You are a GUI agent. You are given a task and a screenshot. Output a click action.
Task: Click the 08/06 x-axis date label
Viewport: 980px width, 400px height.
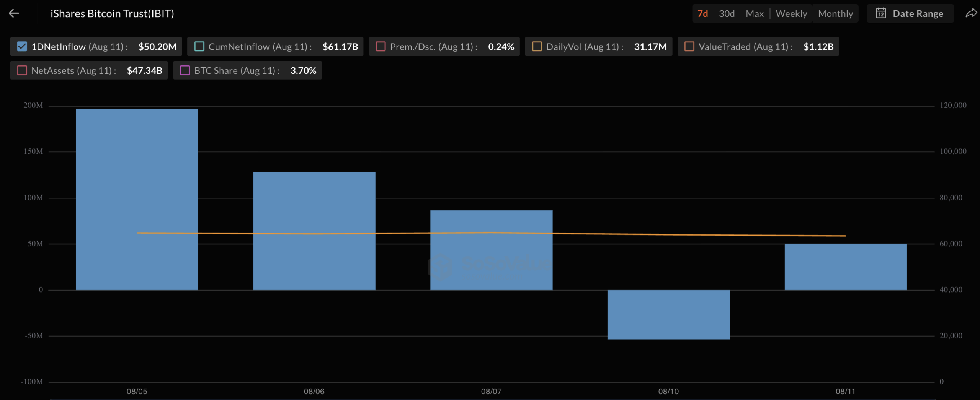[314, 391]
